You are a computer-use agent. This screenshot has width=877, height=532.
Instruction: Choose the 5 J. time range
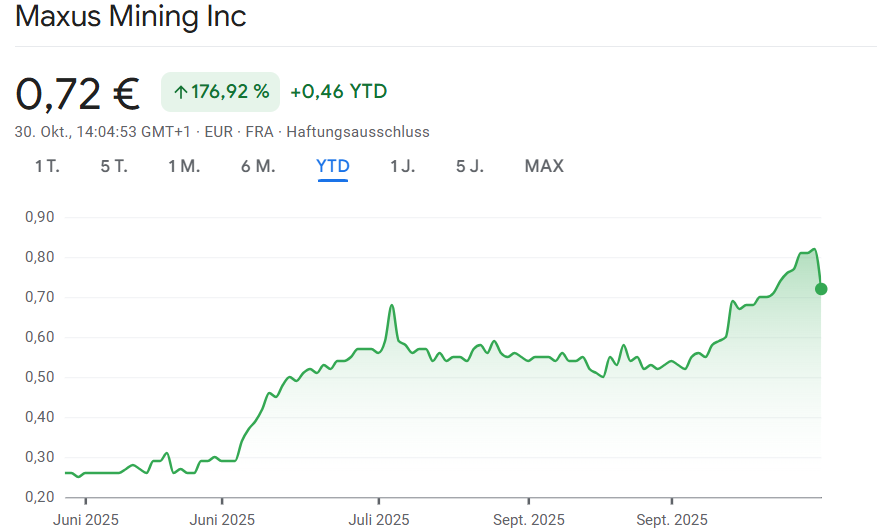(470, 166)
